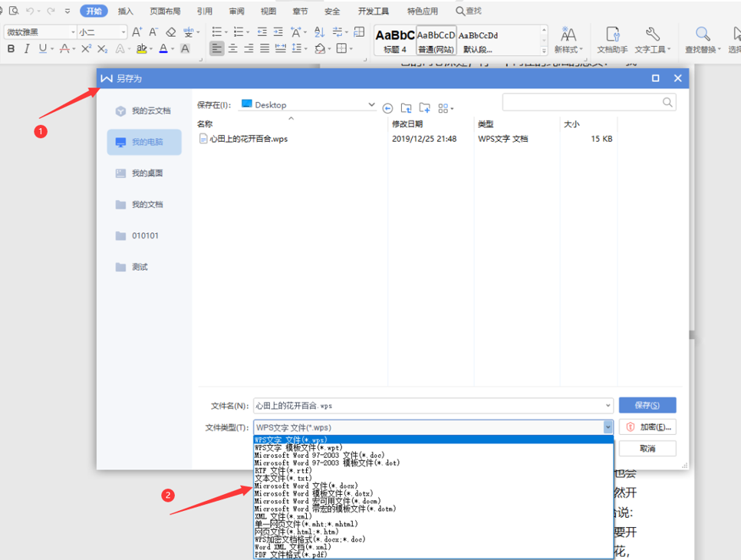The width and height of the screenshot is (741, 560).
Task: Sort text with the A-Z sort icon
Action: coord(319,31)
